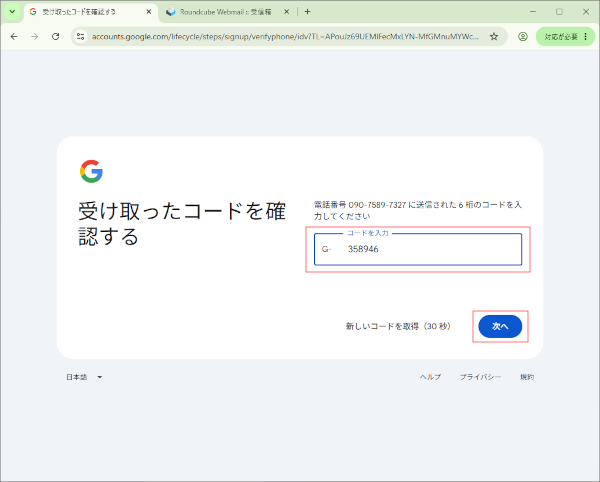Select the 受け取ったコードを確認する tab
This screenshot has height=482, width=600.
(91, 12)
